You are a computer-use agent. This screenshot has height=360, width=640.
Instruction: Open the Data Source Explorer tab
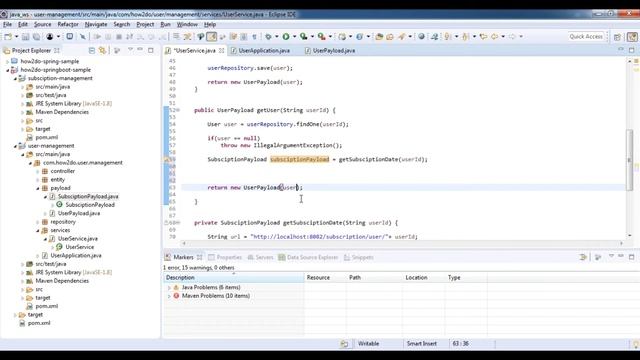coord(308,257)
